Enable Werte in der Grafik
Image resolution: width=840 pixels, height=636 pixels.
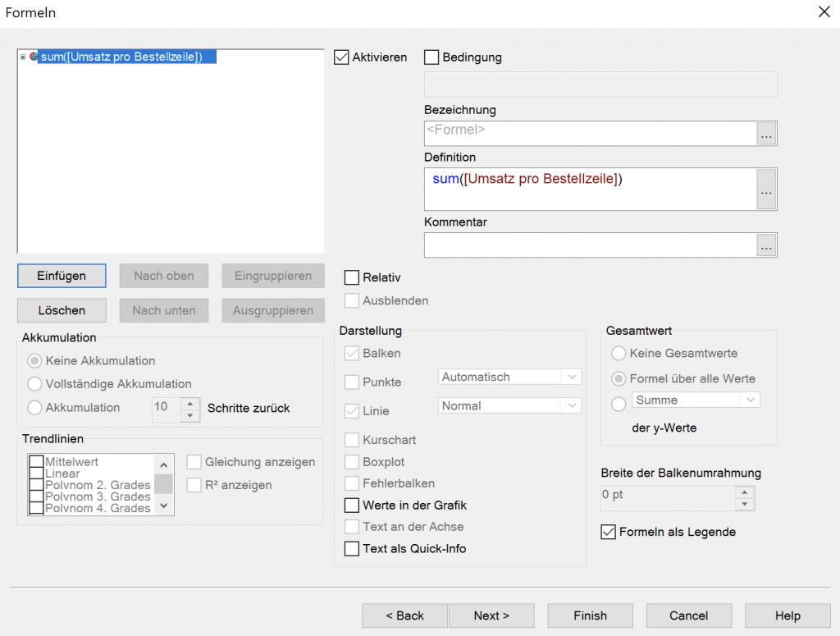[349, 506]
